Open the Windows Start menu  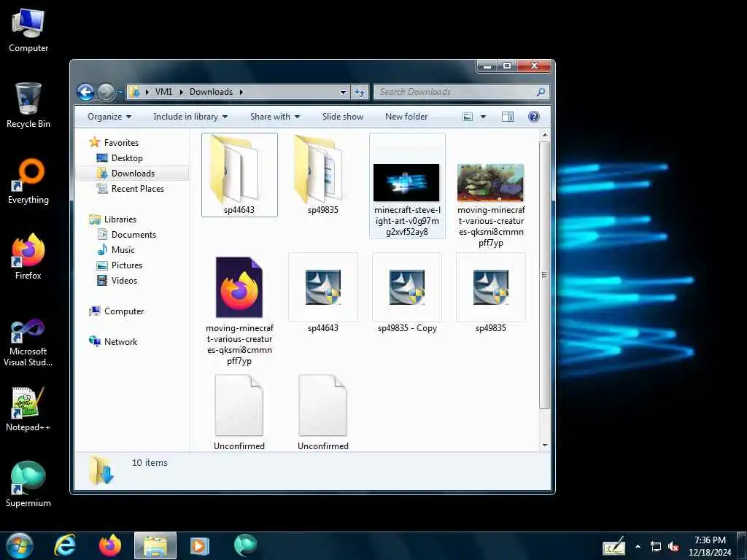click(19, 545)
